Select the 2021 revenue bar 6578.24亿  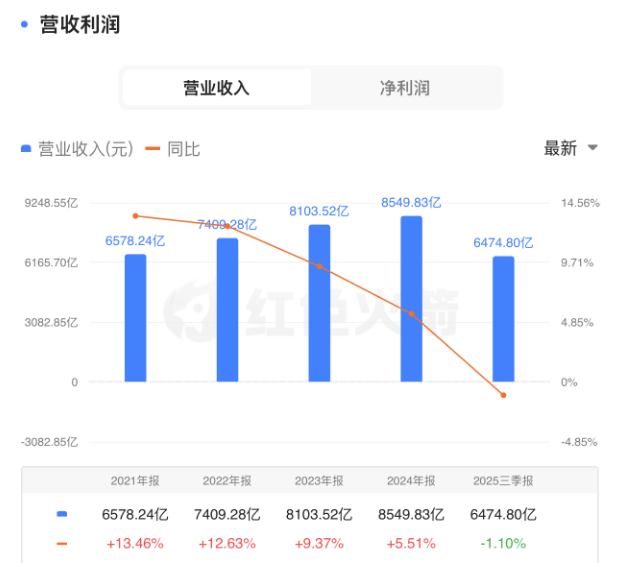tap(136, 318)
